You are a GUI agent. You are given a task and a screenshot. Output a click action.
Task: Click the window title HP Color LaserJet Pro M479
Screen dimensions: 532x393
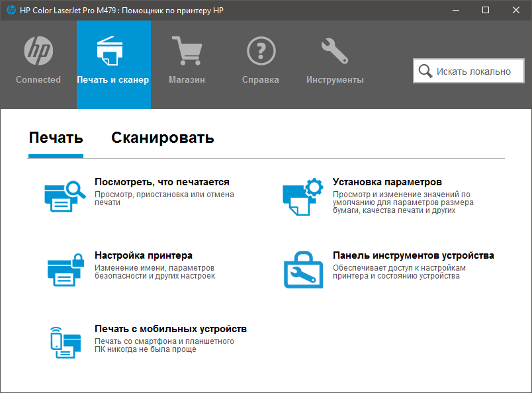[x=122, y=11]
